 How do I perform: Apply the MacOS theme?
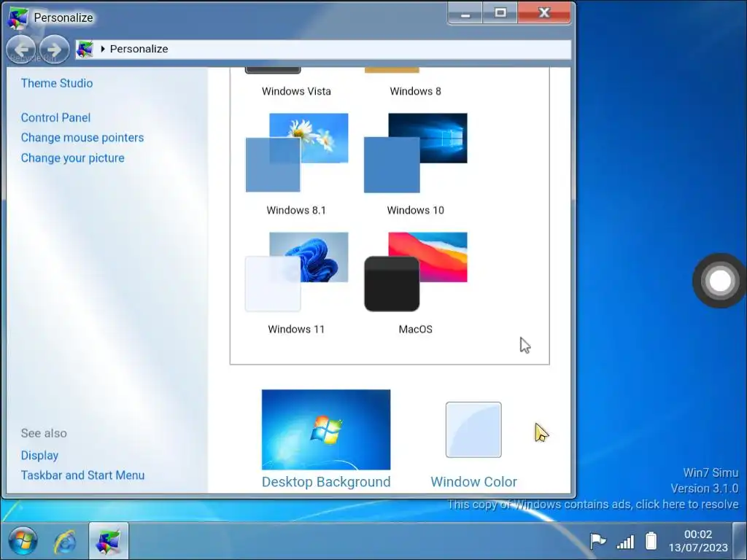tap(415, 272)
